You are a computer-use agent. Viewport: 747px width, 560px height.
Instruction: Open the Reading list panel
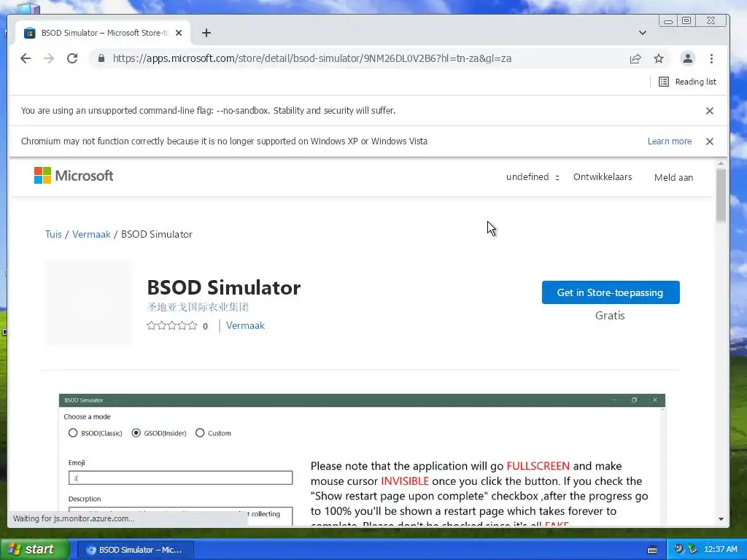point(687,82)
